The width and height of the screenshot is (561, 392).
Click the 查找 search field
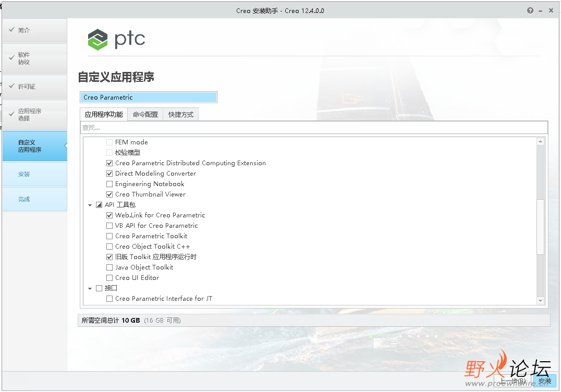point(314,127)
